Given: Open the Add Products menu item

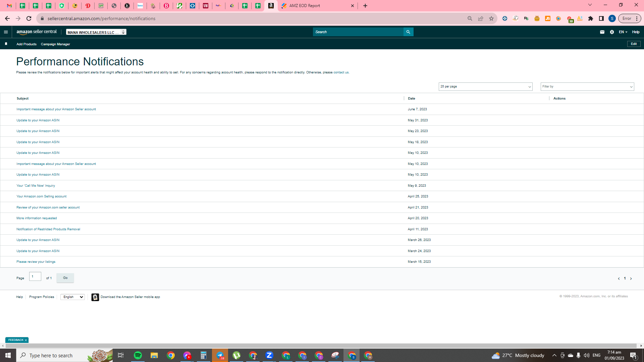Looking at the screenshot, I should 26,44.
